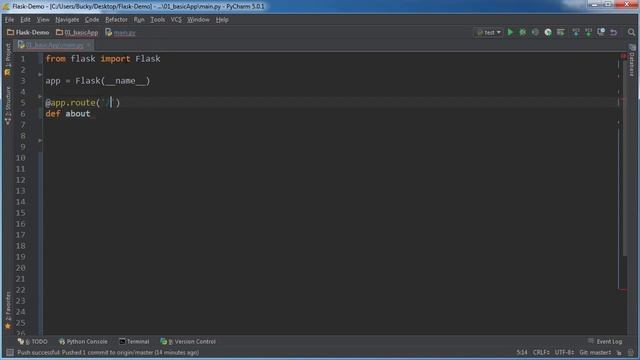Click the Push successful status message
Screen dimensions: 640x360
tap(108, 352)
